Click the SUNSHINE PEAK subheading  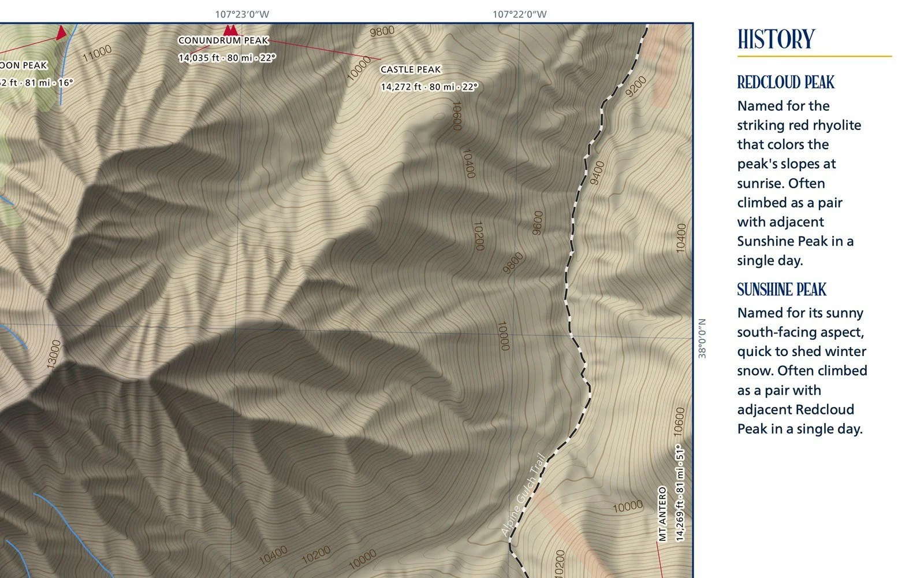781,290
